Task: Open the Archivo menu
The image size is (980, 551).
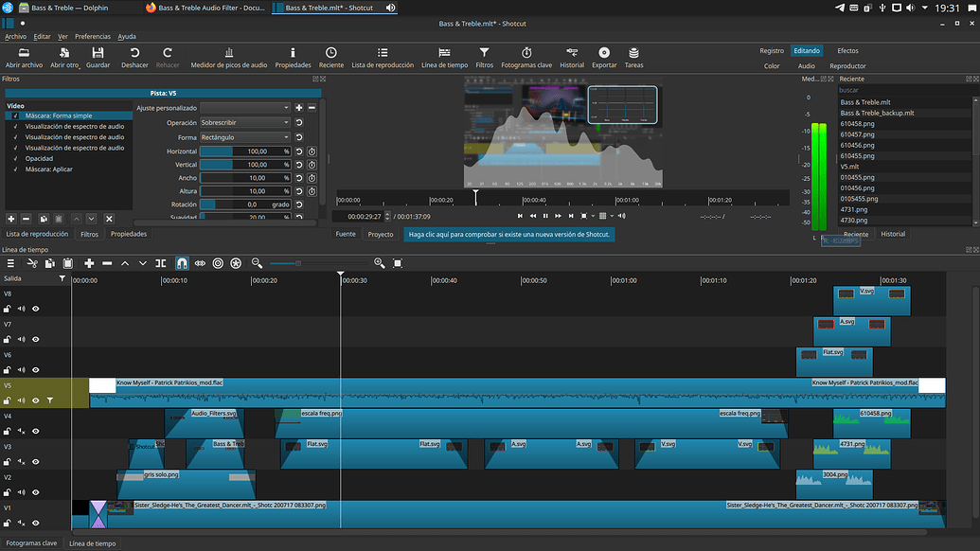Action: coord(14,38)
